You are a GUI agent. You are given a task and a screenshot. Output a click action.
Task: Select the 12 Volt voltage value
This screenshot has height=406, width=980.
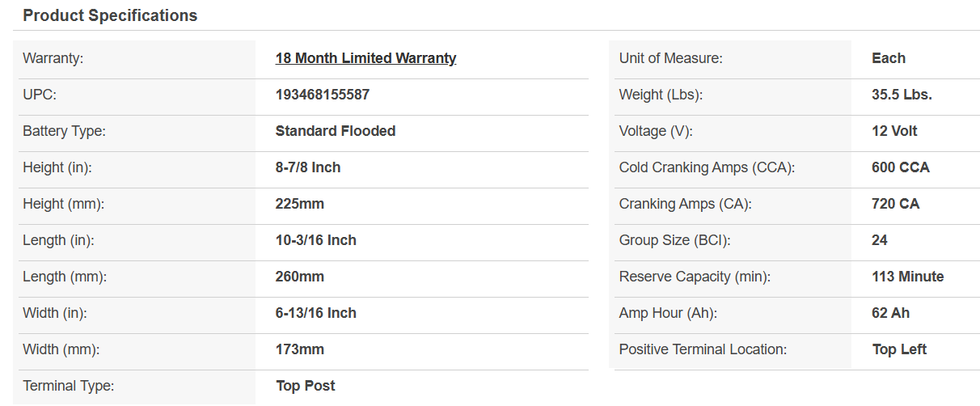pos(894,131)
